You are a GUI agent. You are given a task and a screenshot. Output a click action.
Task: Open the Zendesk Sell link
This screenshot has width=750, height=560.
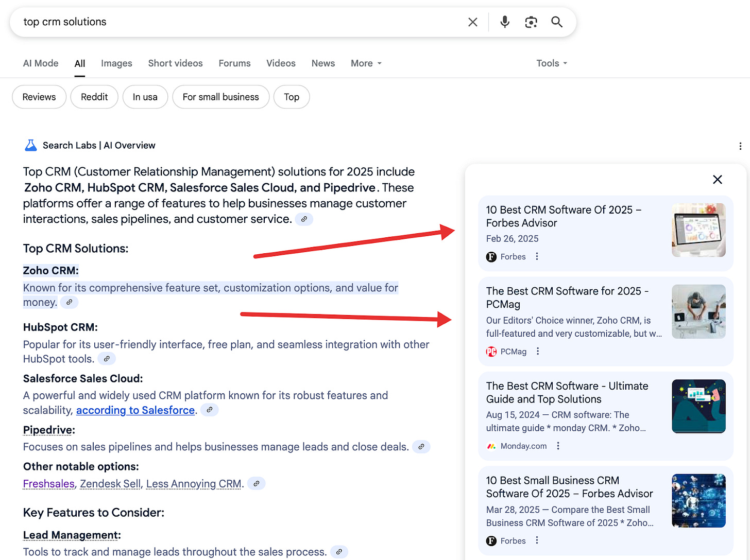(x=110, y=484)
